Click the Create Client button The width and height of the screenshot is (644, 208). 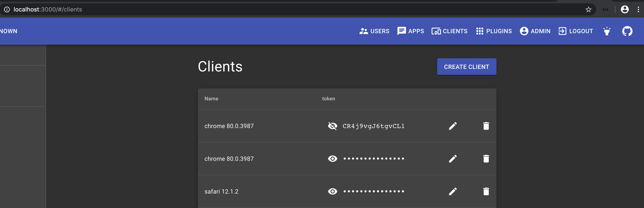tap(467, 67)
